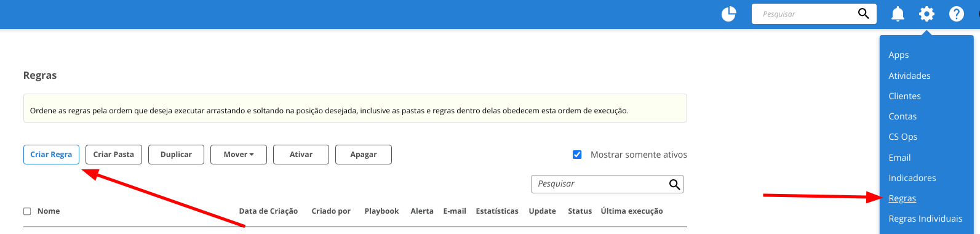The width and height of the screenshot is (980, 234).
Task: Click the Regras menu link
Action: coord(902,198)
